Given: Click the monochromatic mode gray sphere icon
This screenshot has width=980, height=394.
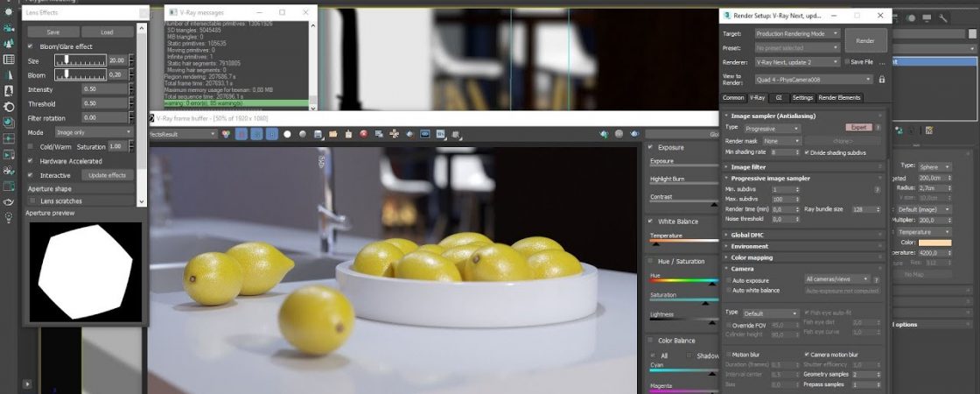Looking at the screenshot, I should pos(303,134).
